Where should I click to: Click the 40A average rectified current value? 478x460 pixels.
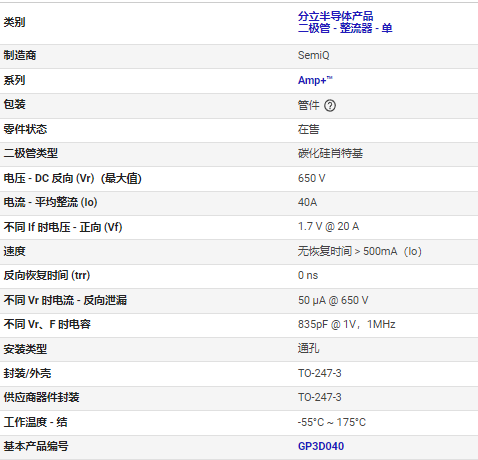(307, 202)
